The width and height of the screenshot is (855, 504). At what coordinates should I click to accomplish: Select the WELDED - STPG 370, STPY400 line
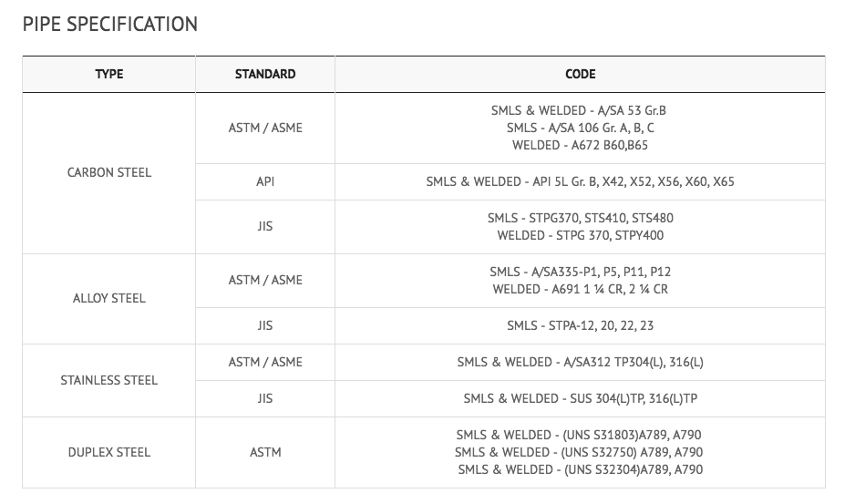[580, 235]
